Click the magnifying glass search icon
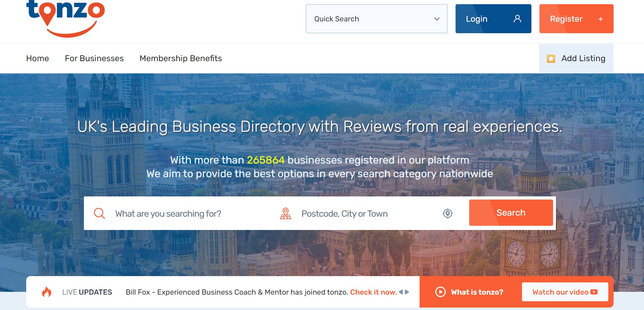The height and width of the screenshot is (310, 644). 99,213
